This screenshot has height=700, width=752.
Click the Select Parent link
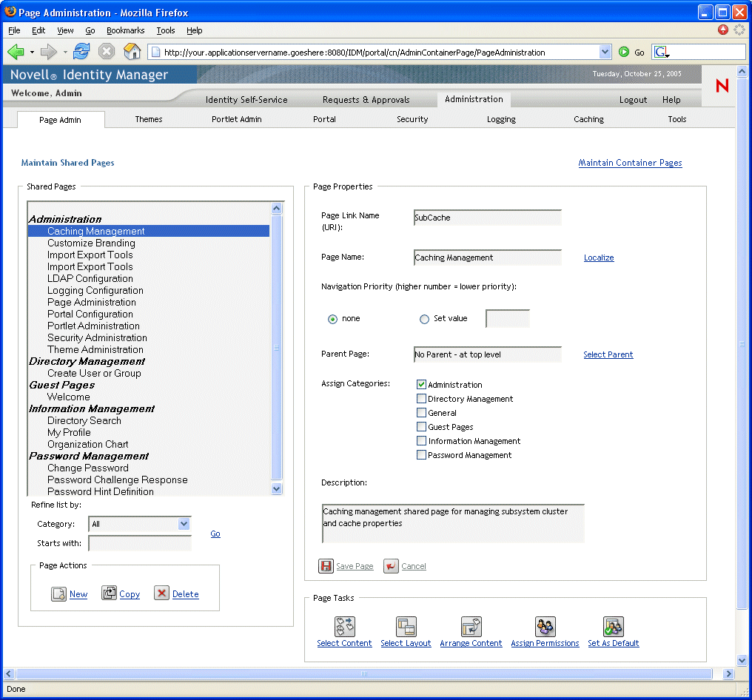click(608, 355)
